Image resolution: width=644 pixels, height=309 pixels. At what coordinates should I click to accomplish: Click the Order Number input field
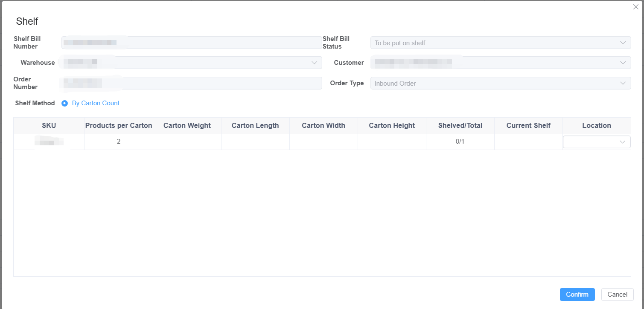pyautogui.click(x=192, y=83)
